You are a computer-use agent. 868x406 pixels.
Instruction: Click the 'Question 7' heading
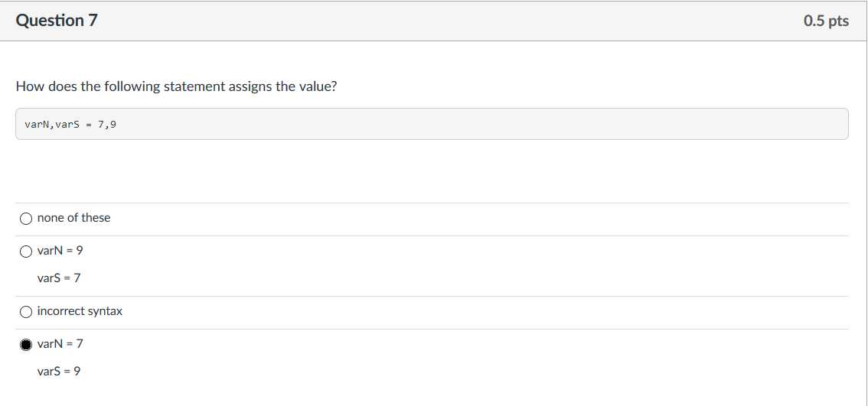(57, 21)
